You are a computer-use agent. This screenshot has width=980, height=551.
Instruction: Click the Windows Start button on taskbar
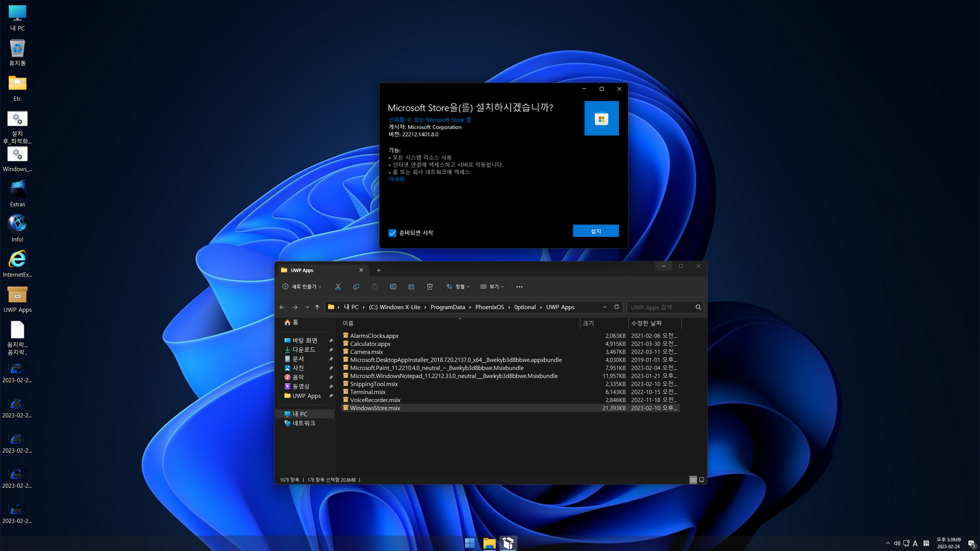click(470, 543)
